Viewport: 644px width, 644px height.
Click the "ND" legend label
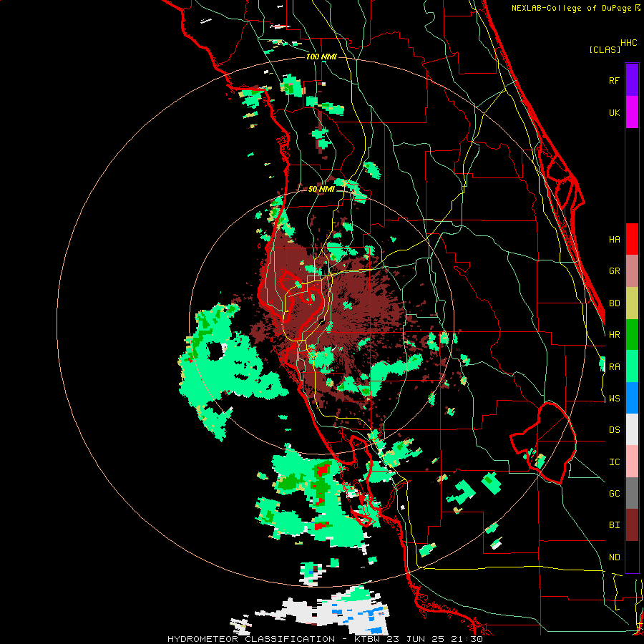click(x=614, y=557)
